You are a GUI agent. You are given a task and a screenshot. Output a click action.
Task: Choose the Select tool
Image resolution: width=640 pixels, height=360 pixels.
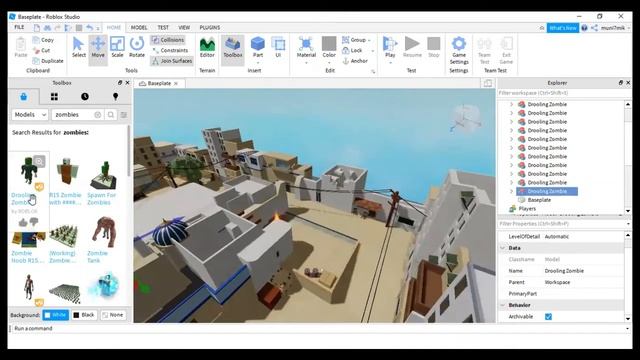(78, 47)
